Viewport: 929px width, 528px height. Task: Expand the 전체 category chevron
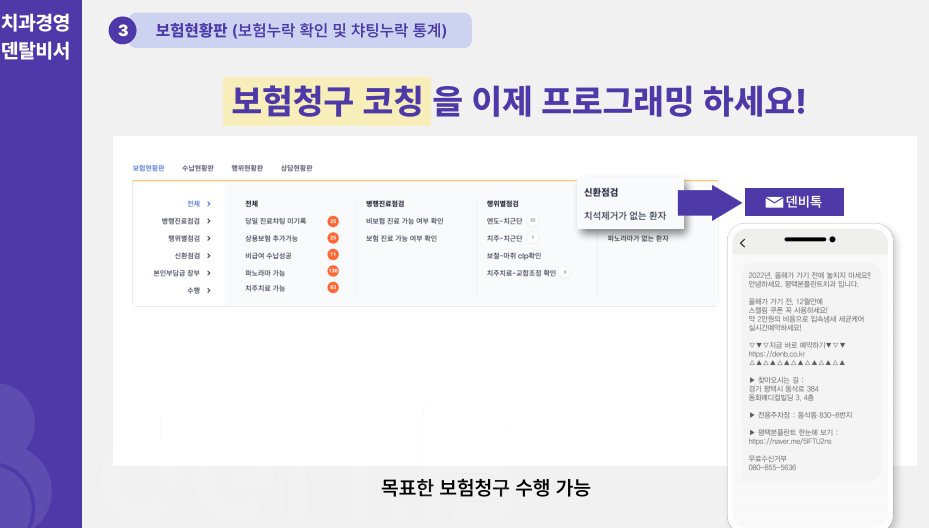(x=208, y=204)
